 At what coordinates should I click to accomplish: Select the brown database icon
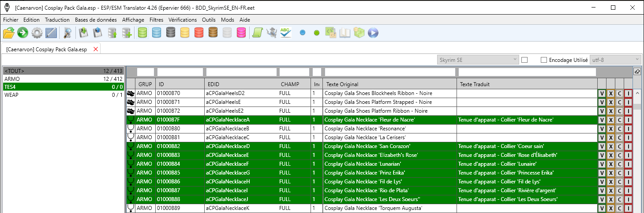click(213, 32)
